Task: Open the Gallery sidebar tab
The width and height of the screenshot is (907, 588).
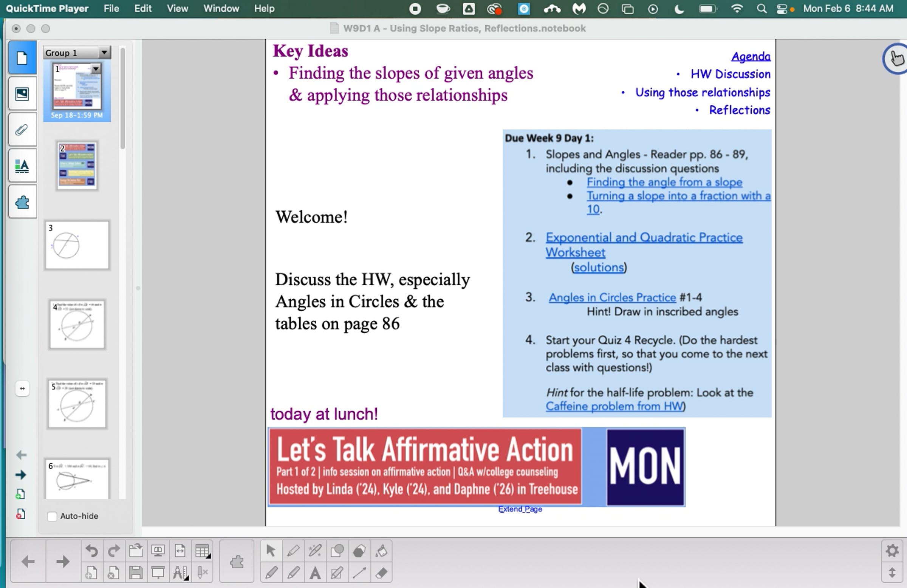Action: point(22,94)
